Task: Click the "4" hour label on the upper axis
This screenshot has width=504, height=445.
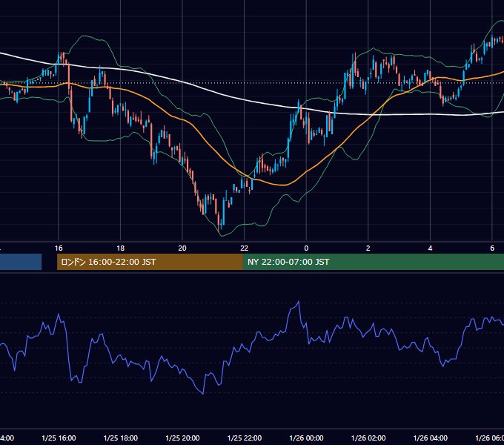Action: [x=430, y=248]
